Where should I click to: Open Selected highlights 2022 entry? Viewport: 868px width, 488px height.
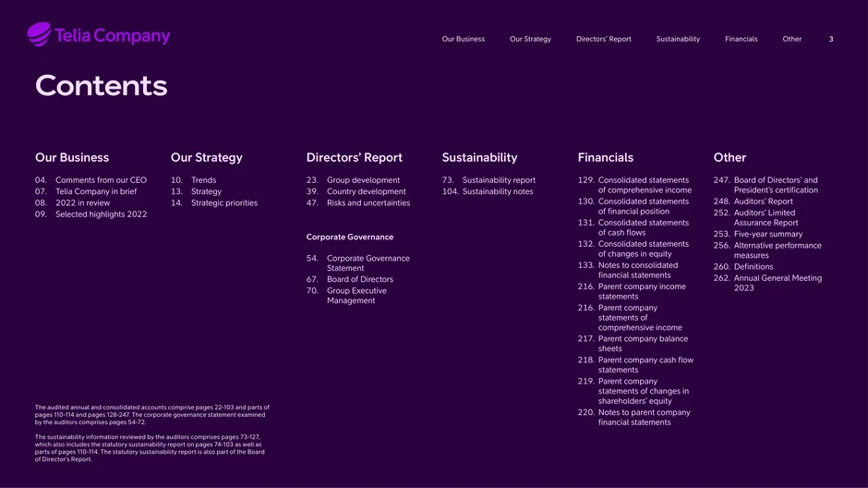pos(90,213)
